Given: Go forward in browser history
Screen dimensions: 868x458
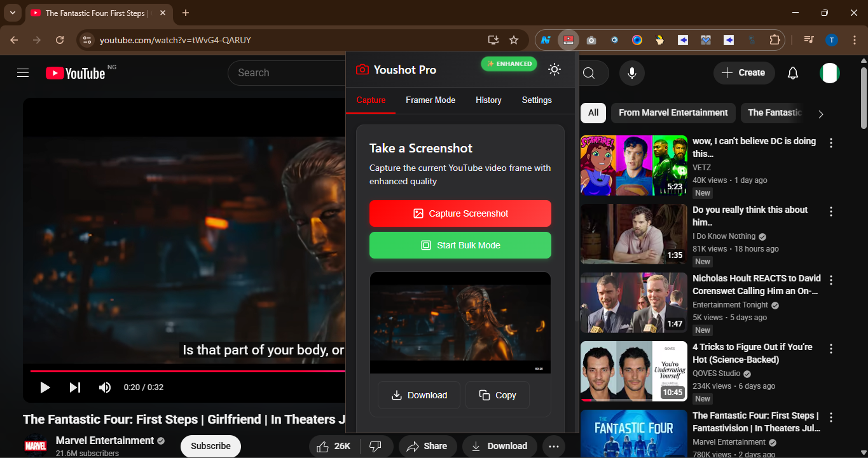Looking at the screenshot, I should [37, 40].
